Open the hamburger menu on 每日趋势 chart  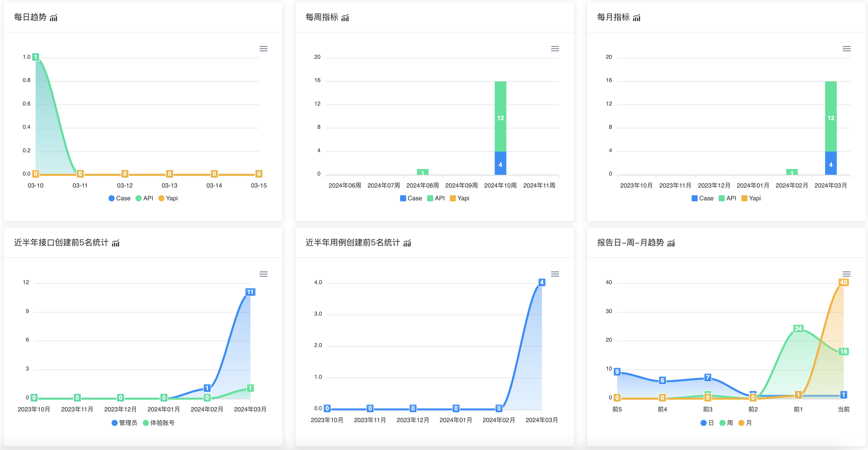263,49
